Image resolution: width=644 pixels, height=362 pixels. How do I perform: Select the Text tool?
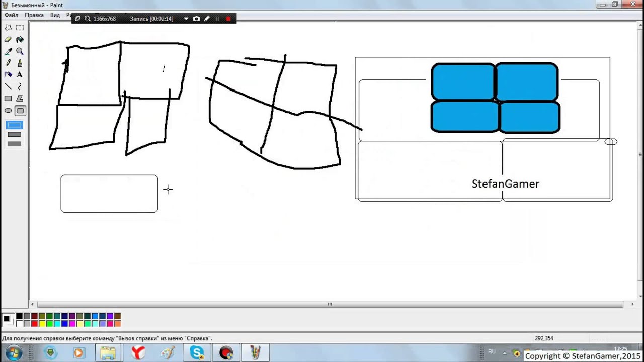click(x=20, y=74)
